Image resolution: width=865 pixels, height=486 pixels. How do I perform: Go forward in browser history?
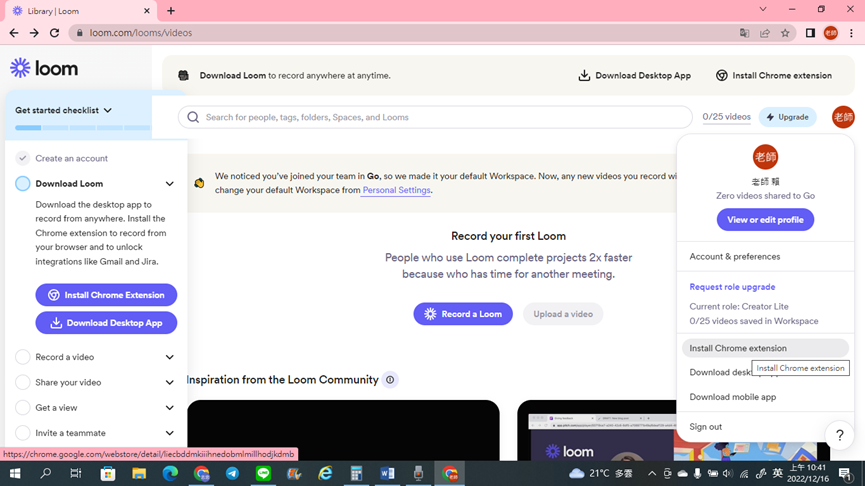[34, 33]
